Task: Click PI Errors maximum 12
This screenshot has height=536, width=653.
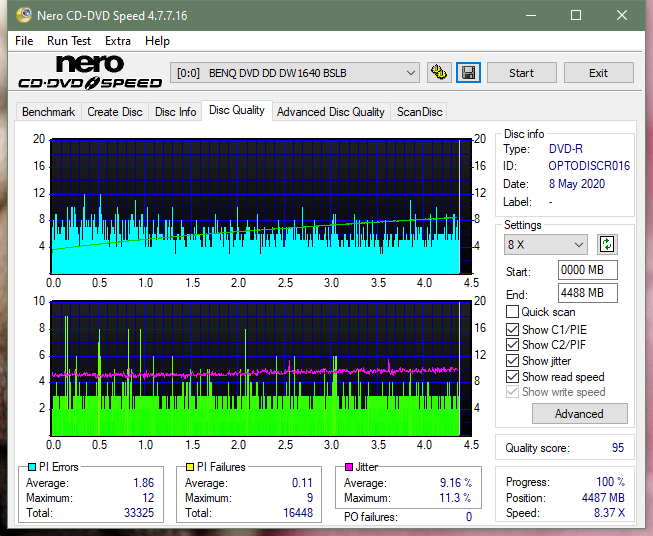Action: coord(148,498)
